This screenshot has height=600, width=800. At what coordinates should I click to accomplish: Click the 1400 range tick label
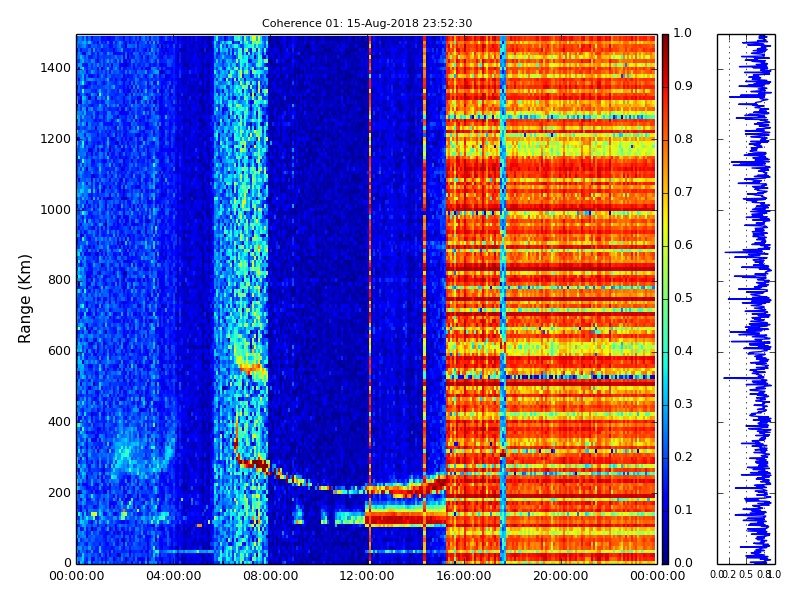pyautogui.click(x=56, y=68)
